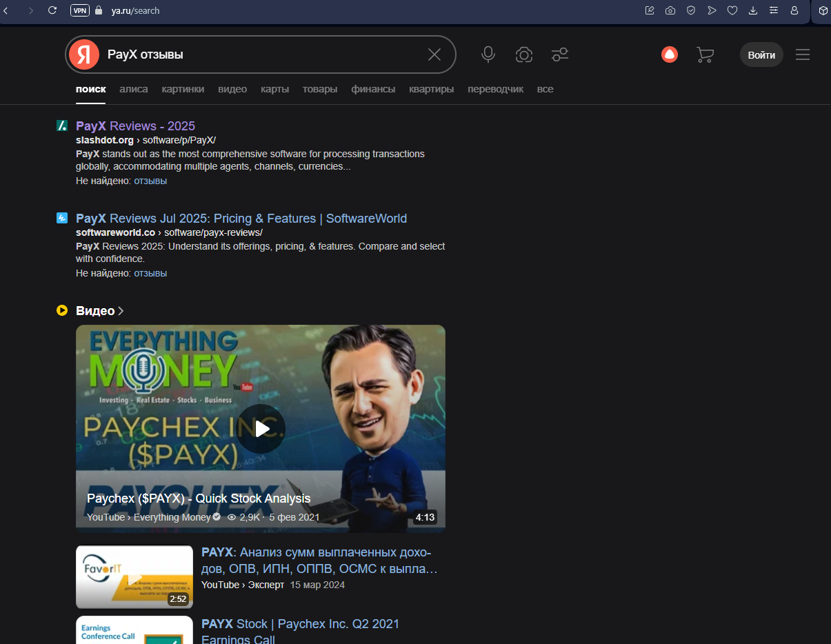Play the Paychex Quick Stock Analysis video
Screen dimensions: 831x644
(x=261, y=429)
